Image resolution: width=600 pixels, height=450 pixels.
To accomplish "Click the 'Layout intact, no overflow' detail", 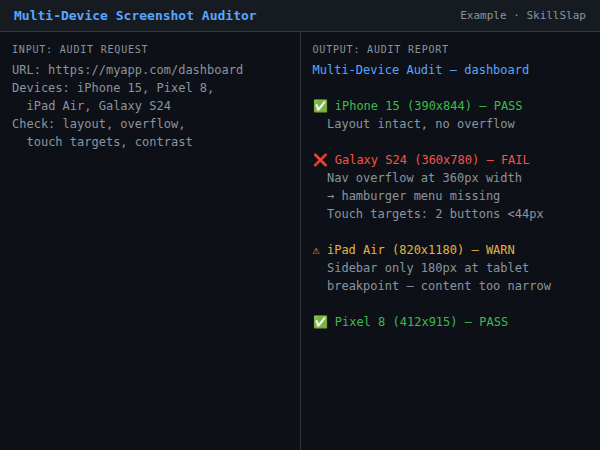I will pyautogui.click(x=420, y=124).
